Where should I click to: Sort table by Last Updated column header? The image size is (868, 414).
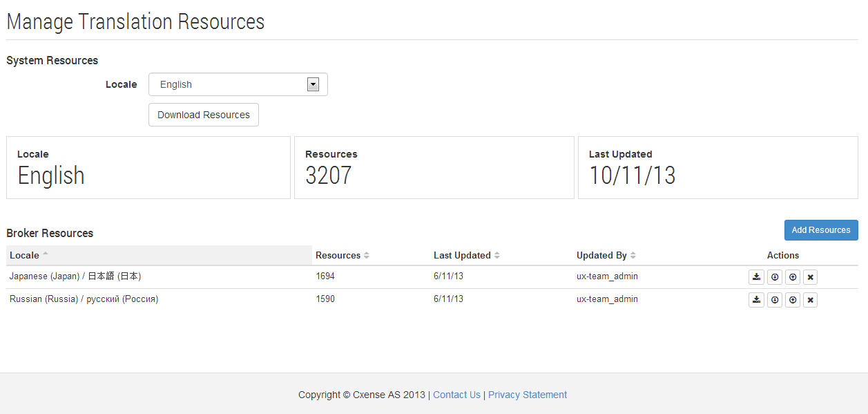point(501,255)
